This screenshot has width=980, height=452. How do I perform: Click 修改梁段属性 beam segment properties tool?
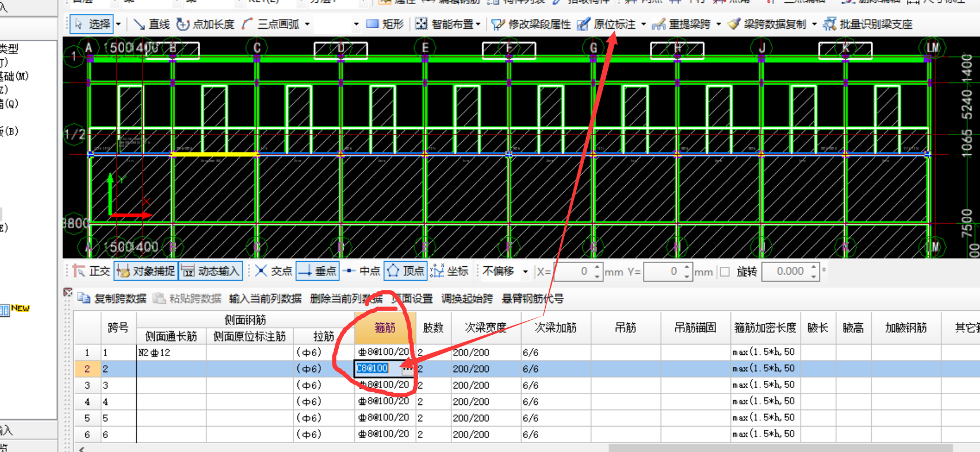pyautogui.click(x=531, y=24)
